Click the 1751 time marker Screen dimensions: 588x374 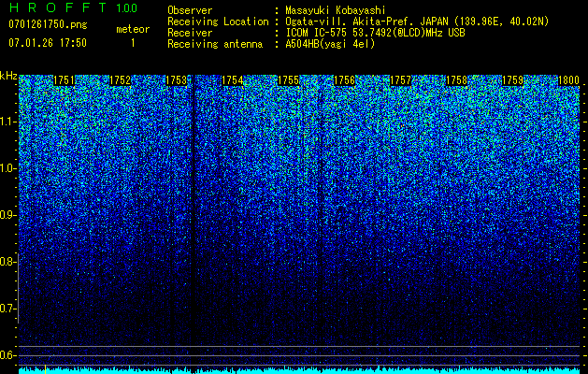click(65, 80)
